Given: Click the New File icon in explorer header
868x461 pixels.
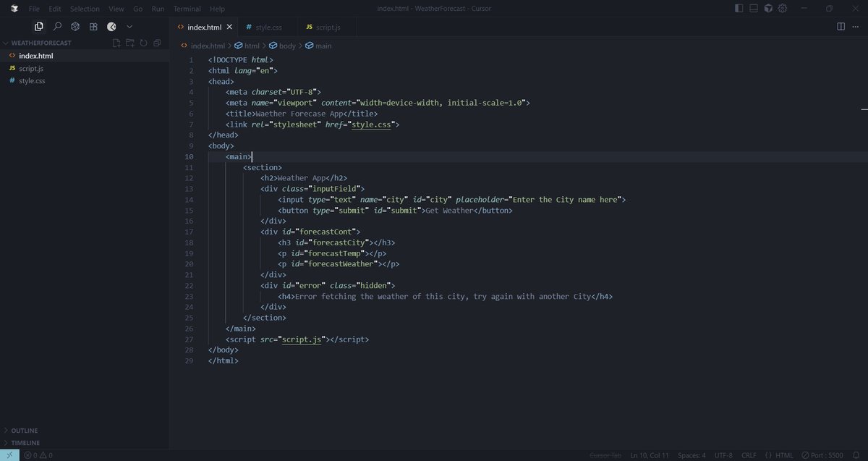Looking at the screenshot, I should (x=116, y=43).
